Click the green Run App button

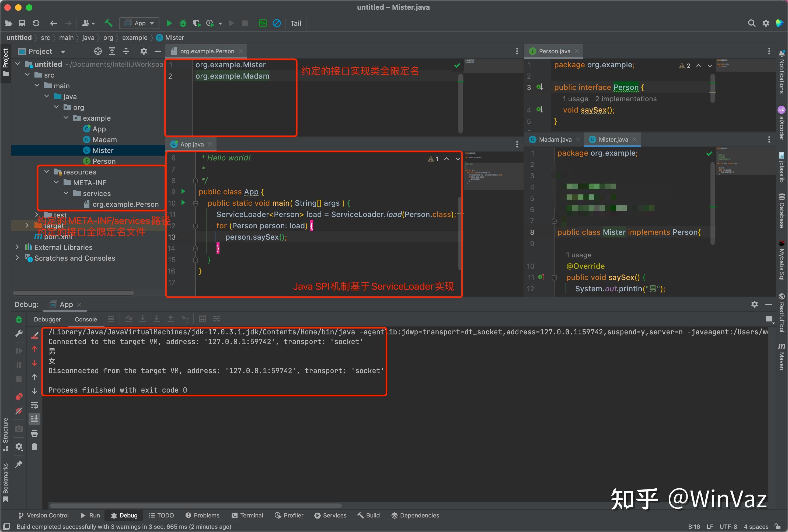(169, 23)
